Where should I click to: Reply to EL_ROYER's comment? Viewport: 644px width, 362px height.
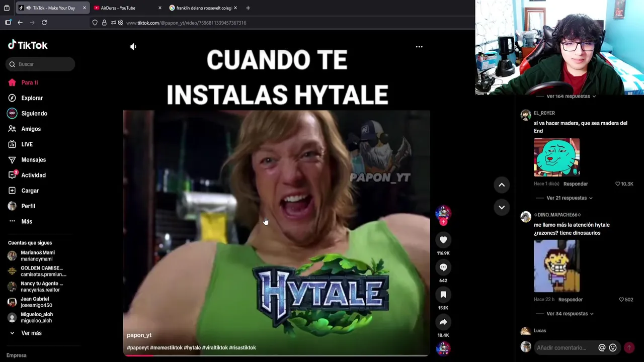(576, 184)
